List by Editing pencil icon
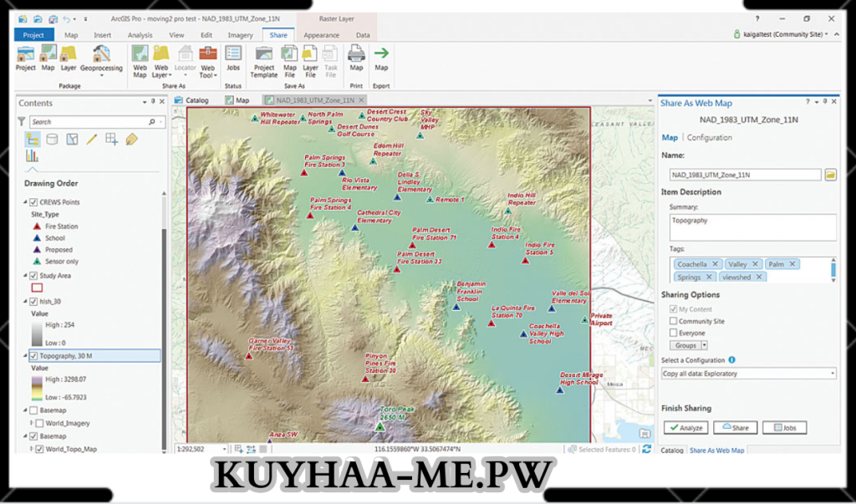The height and width of the screenshot is (504, 856). coord(92,140)
